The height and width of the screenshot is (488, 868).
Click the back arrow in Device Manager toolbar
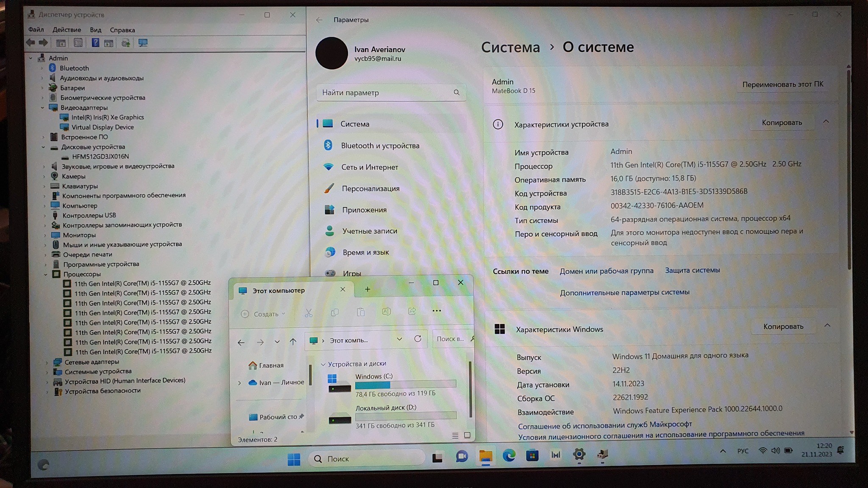[31, 42]
